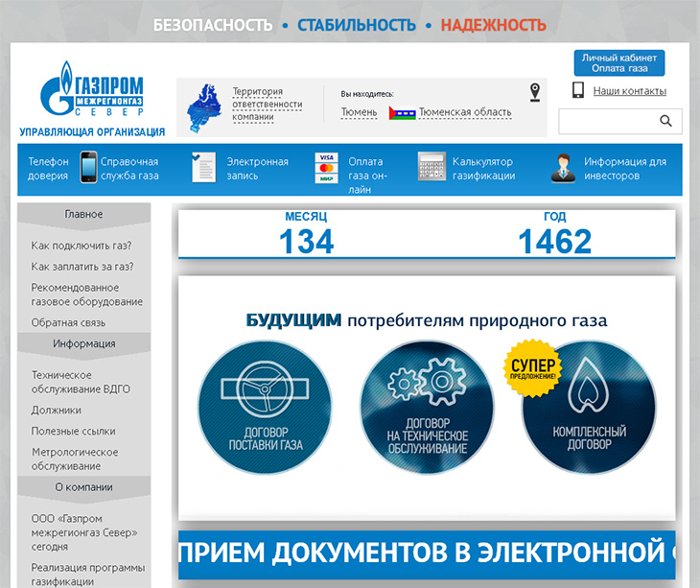Change region Тюменская область selector
The height and width of the screenshot is (588, 700).
pos(465,112)
